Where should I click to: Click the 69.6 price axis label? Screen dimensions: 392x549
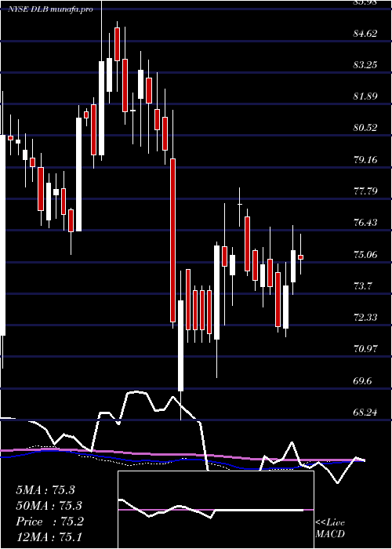363,381
